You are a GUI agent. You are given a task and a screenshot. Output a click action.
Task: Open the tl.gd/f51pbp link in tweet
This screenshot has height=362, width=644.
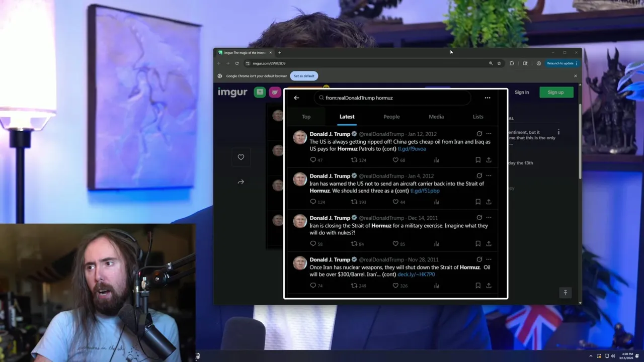point(425,191)
